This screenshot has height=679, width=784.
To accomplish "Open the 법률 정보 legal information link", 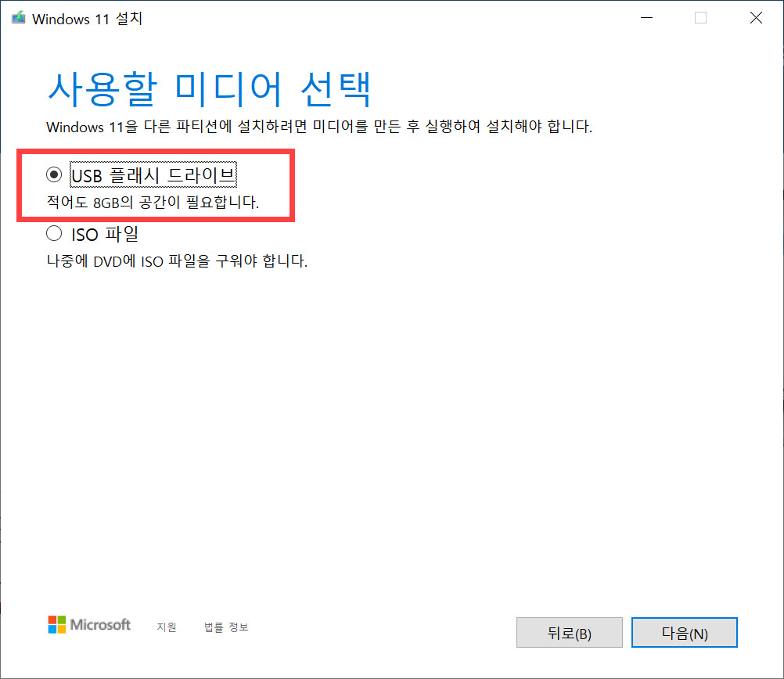I will point(225,627).
